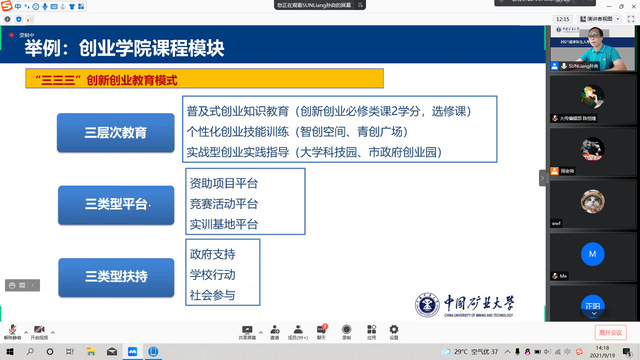Open the Invite icon
The height and width of the screenshot is (360, 640).
(275, 332)
